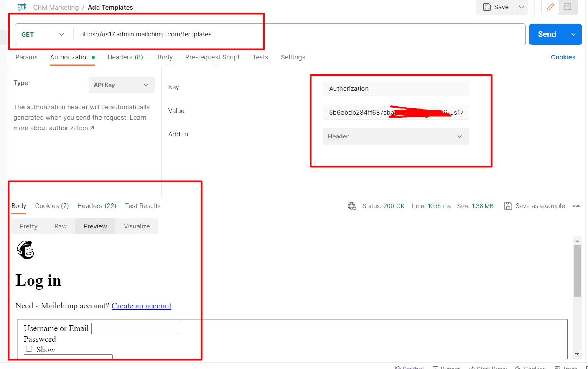Switch to the Params tab
The height and width of the screenshot is (369, 588).
[26, 57]
